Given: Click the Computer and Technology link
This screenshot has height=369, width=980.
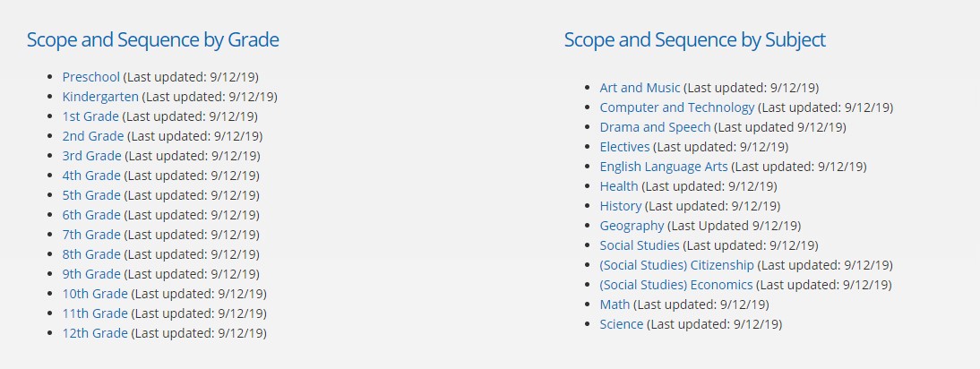Looking at the screenshot, I should 677,107.
